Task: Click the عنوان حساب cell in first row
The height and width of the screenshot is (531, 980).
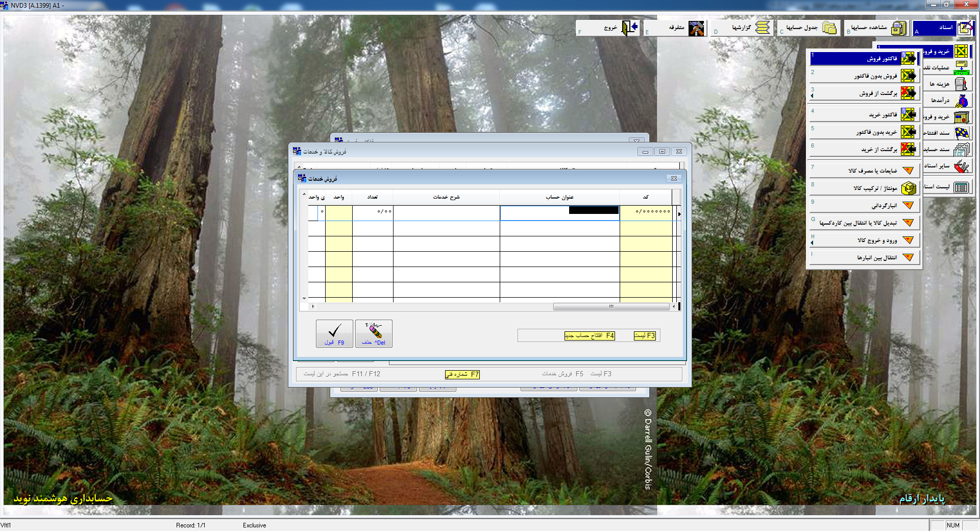Action: pos(560,213)
